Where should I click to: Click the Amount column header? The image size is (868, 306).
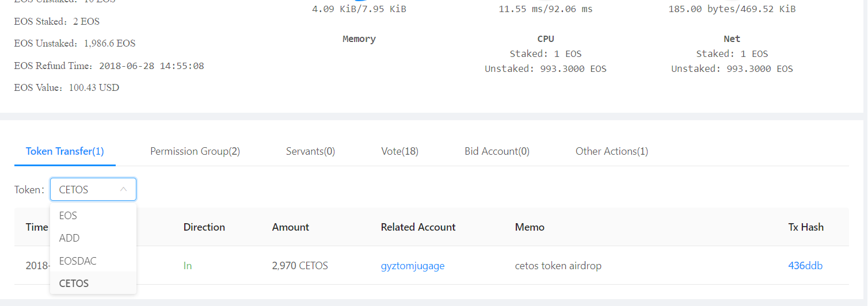291,227
